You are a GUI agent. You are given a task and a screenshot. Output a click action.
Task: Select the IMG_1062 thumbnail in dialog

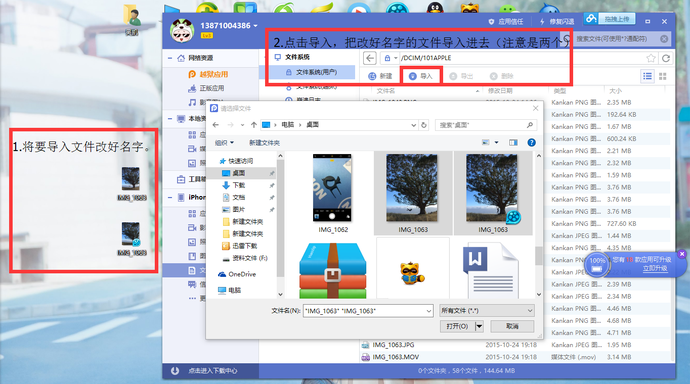333,194
